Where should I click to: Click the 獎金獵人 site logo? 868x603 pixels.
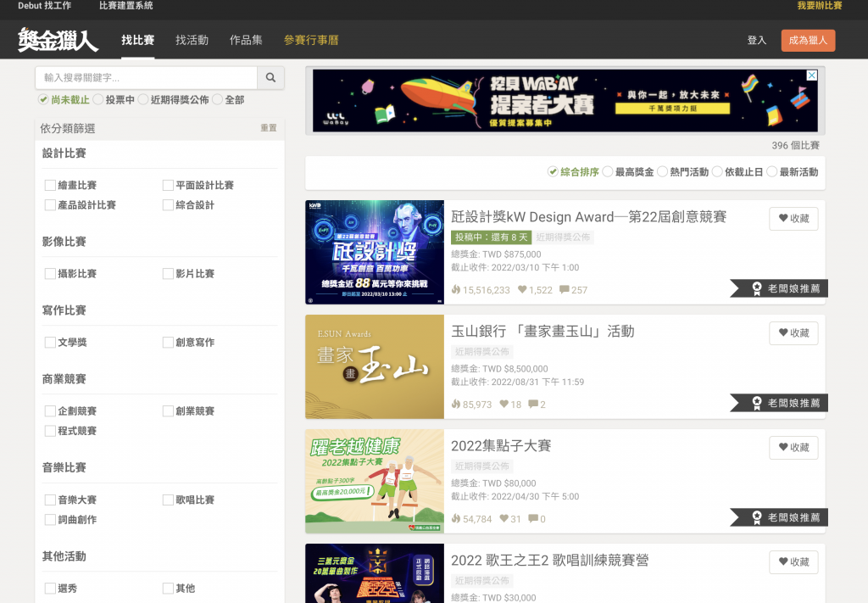(58, 40)
